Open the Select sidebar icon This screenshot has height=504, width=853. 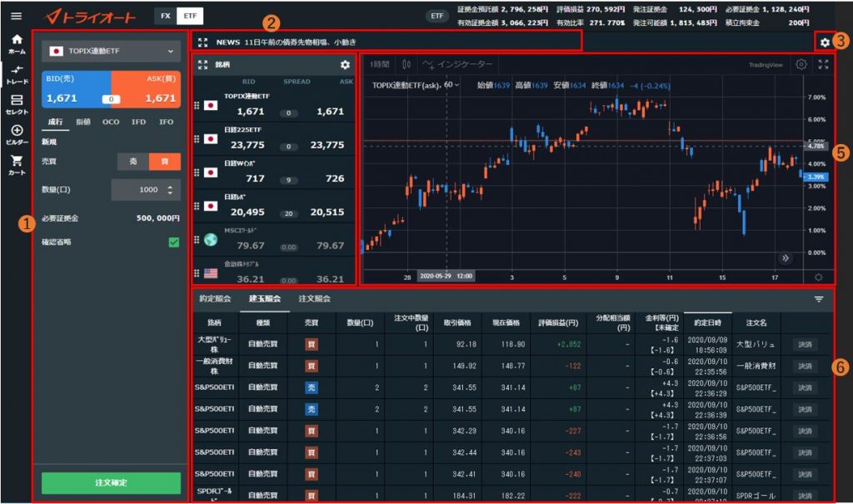point(17,104)
